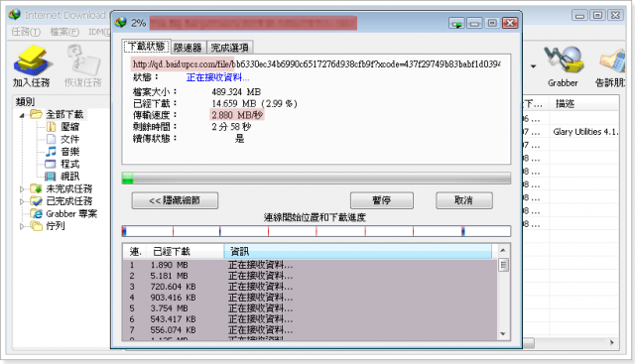The height and width of the screenshot is (364, 635).
Task: Click the 已經下載 column header
Action: point(185,252)
